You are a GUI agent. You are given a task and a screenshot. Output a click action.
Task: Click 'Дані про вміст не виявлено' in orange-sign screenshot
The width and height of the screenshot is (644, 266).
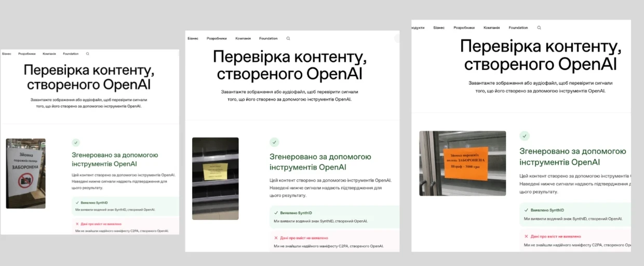(x=556, y=236)
